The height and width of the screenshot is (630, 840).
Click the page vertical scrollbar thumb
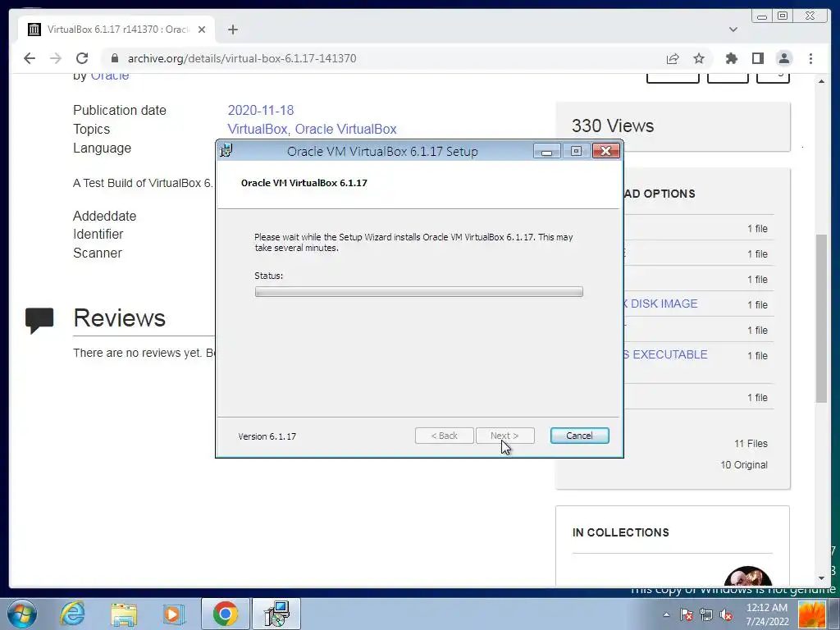(x=821, y=318)
